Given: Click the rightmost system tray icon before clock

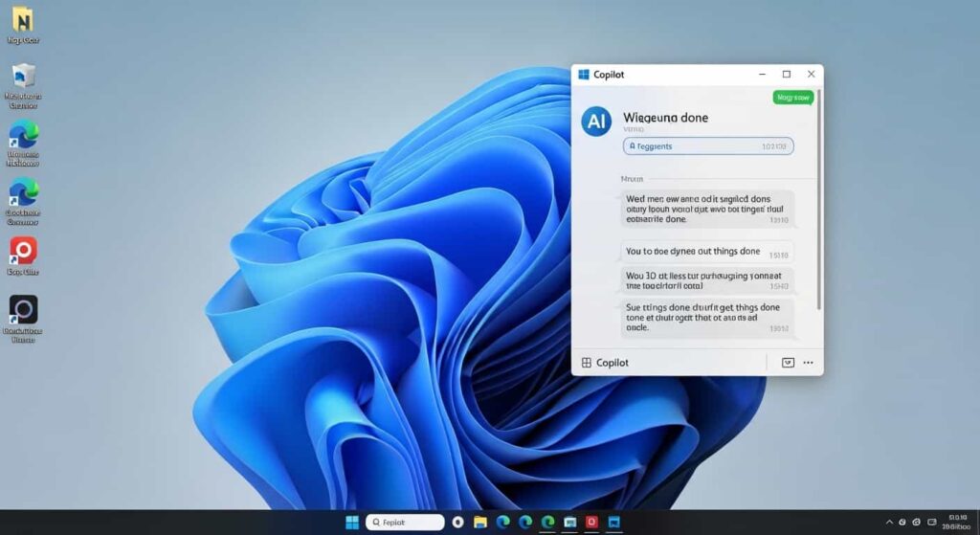Looking at the screenshot, I should click(932, 522).
